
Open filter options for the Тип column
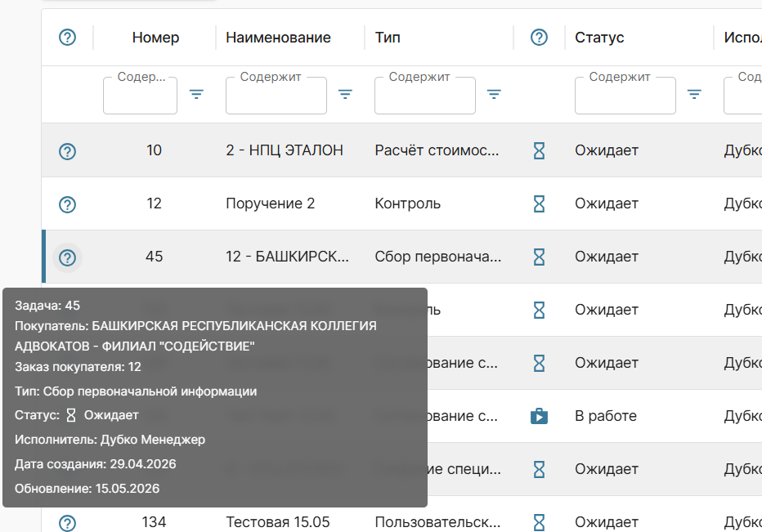pyautogui.click(x=494, y=94)
